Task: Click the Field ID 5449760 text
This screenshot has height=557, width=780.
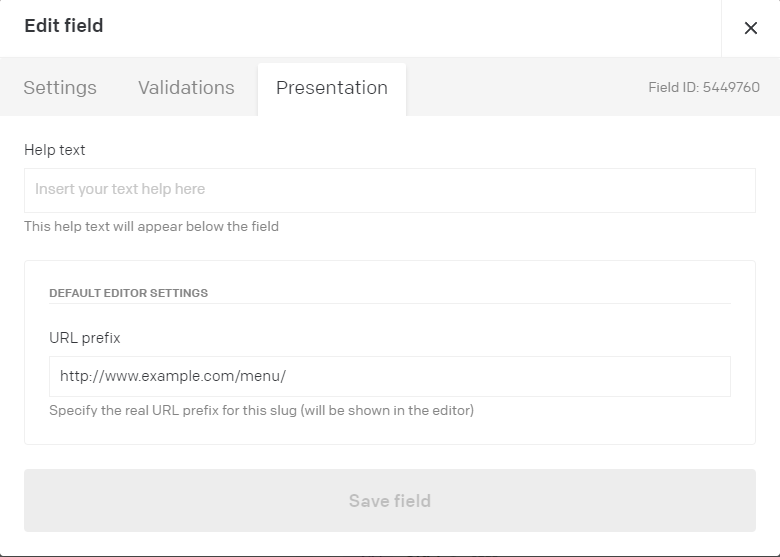Action: tap(704, 88)
